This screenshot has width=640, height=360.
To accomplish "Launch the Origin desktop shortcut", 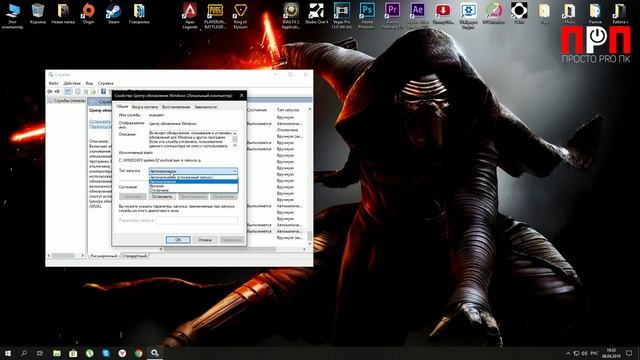I will click(88, 13).
